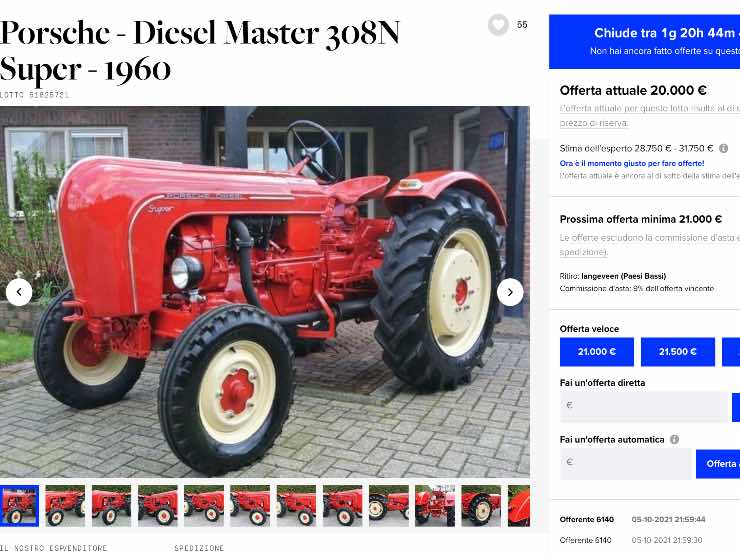Viewport: 740px width, 556px height.
Task: Switch to the Spedizione tab
Action: tap(199, 548)
